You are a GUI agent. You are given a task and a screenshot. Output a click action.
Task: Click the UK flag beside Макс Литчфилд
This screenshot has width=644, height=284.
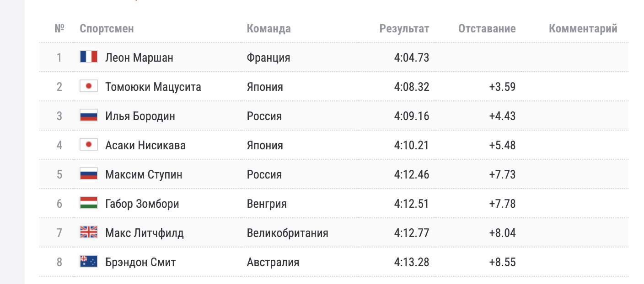[x=89, y=232]
